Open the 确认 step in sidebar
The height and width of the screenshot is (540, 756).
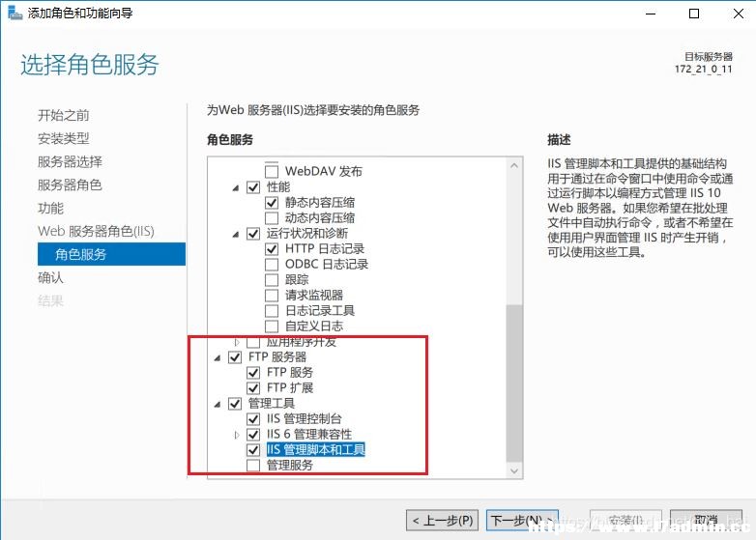pyautogui.click(x=50, y=277)
